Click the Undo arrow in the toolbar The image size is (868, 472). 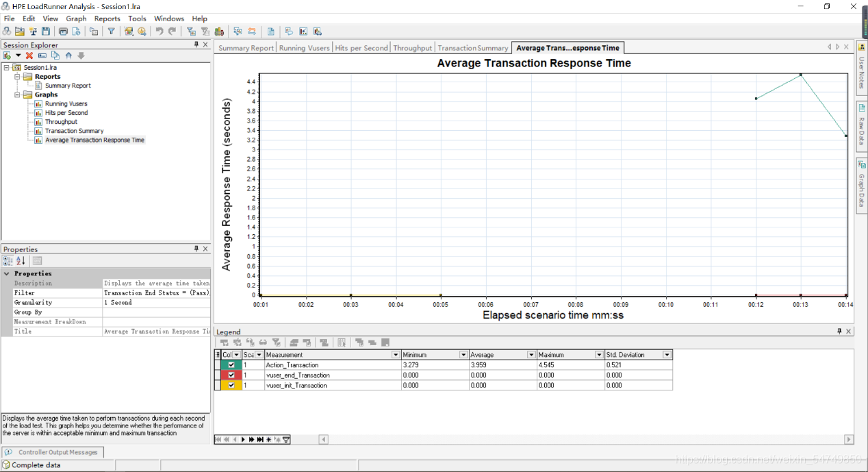point(159,32)
